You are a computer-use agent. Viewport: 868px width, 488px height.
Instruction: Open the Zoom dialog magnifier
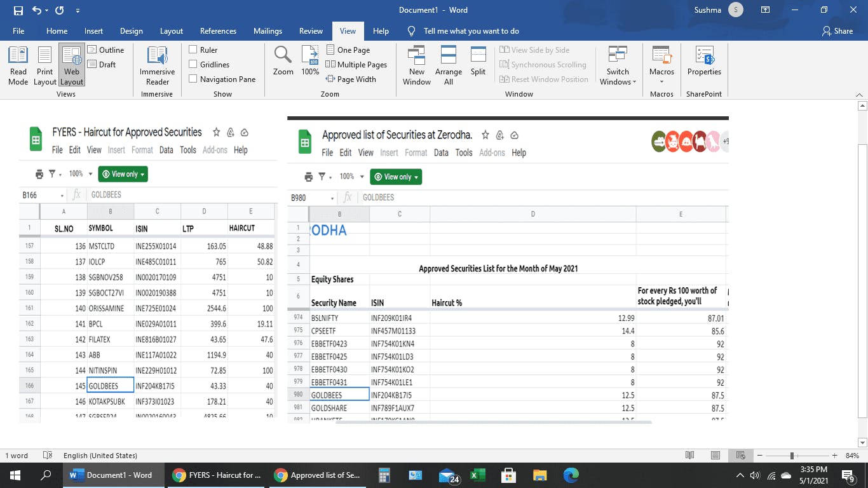283,62
